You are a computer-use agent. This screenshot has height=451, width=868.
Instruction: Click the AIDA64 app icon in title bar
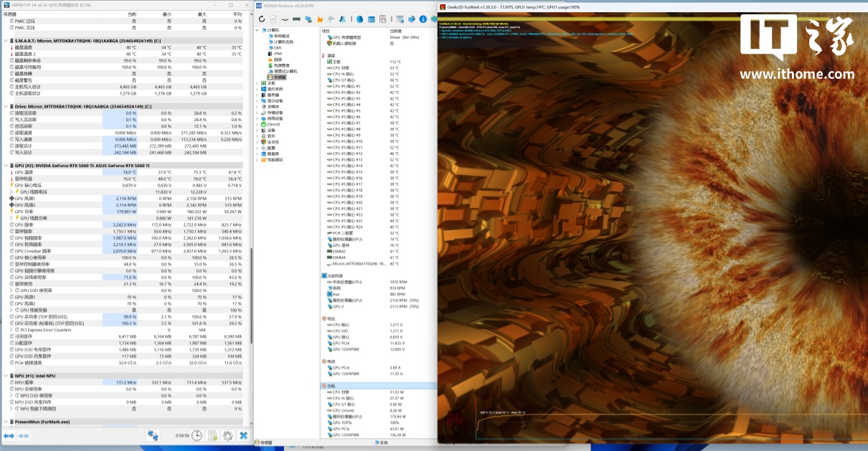[x=259, y=5]
